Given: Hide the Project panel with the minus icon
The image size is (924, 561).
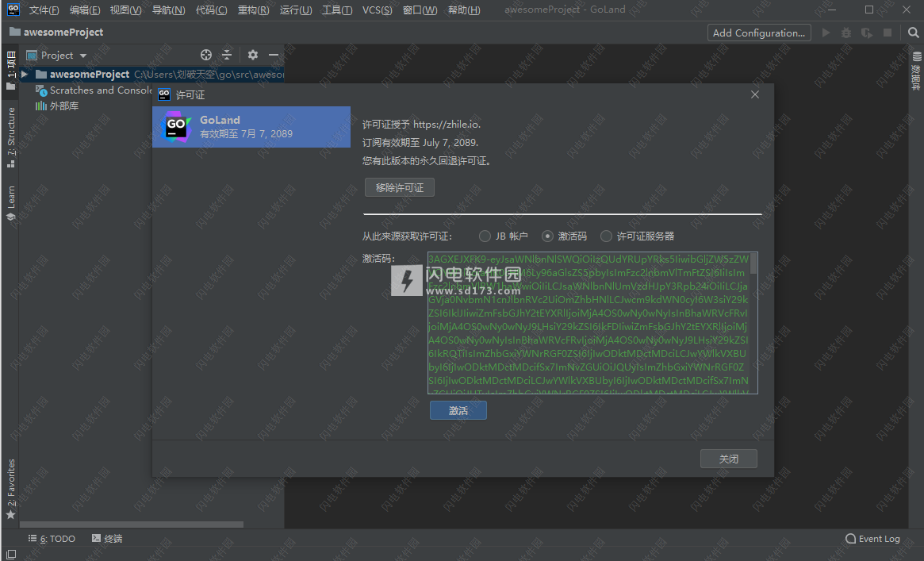Looking at the screenshot, I should pos(274,55).
